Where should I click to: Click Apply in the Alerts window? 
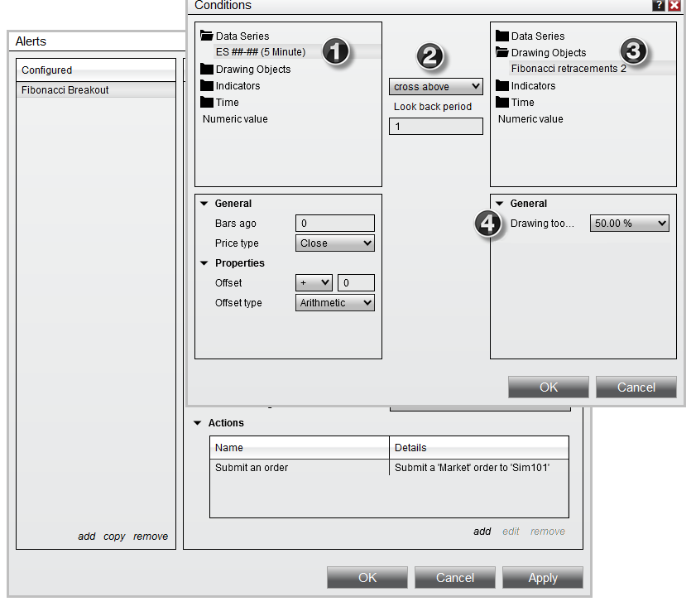pyautogui.click(x=542, y=578)
